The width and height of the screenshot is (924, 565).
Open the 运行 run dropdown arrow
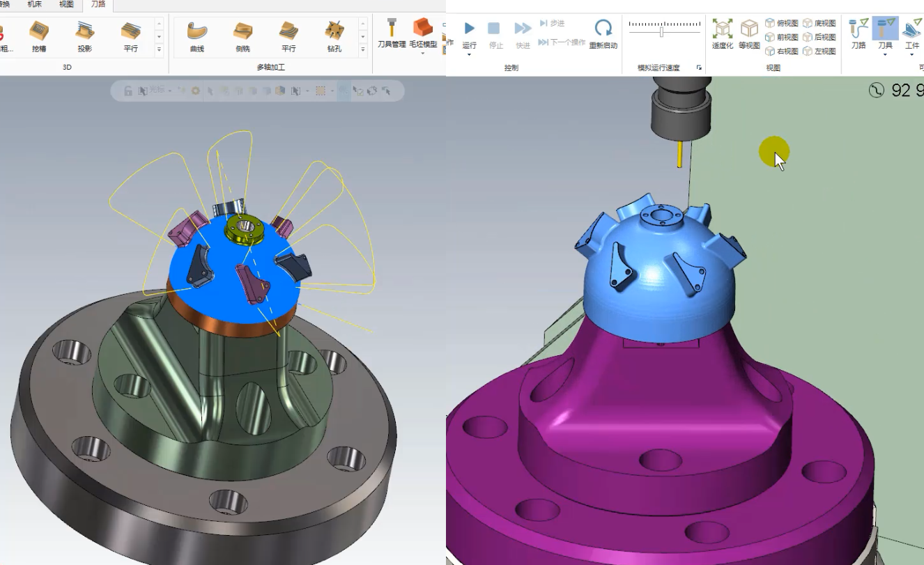(469, 54)
